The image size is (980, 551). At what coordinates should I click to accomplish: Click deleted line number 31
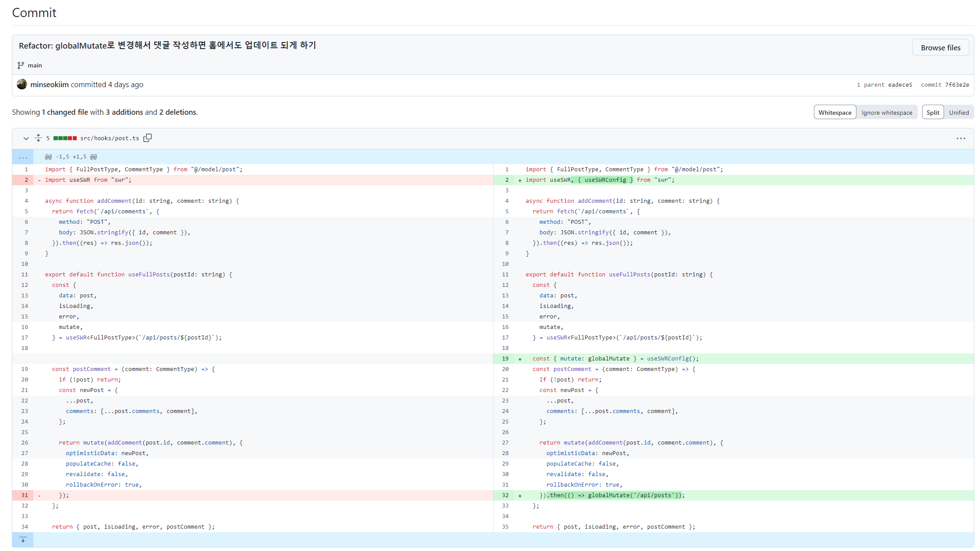pos(25,495)
